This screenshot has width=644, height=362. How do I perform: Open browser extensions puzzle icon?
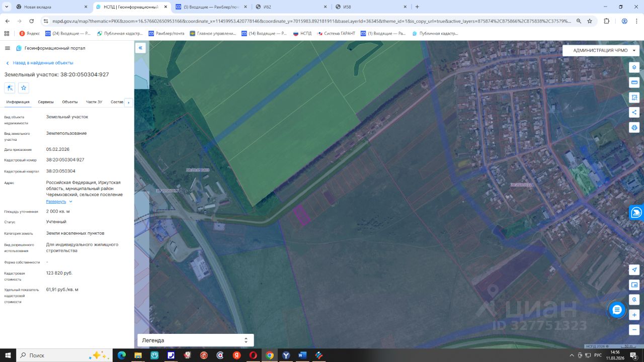[x=606, y=21]
